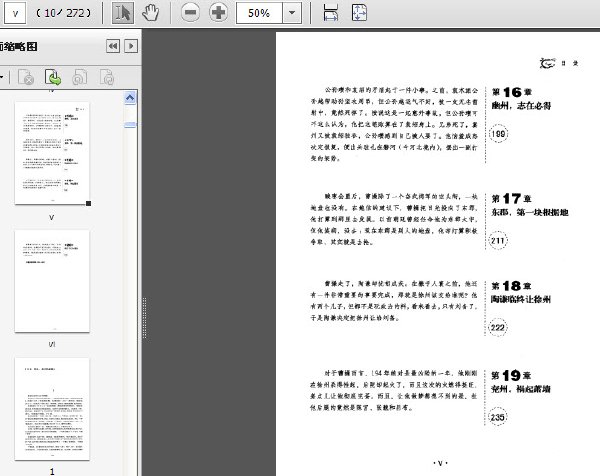
Task: Click the page number input field
Action: 14,13
